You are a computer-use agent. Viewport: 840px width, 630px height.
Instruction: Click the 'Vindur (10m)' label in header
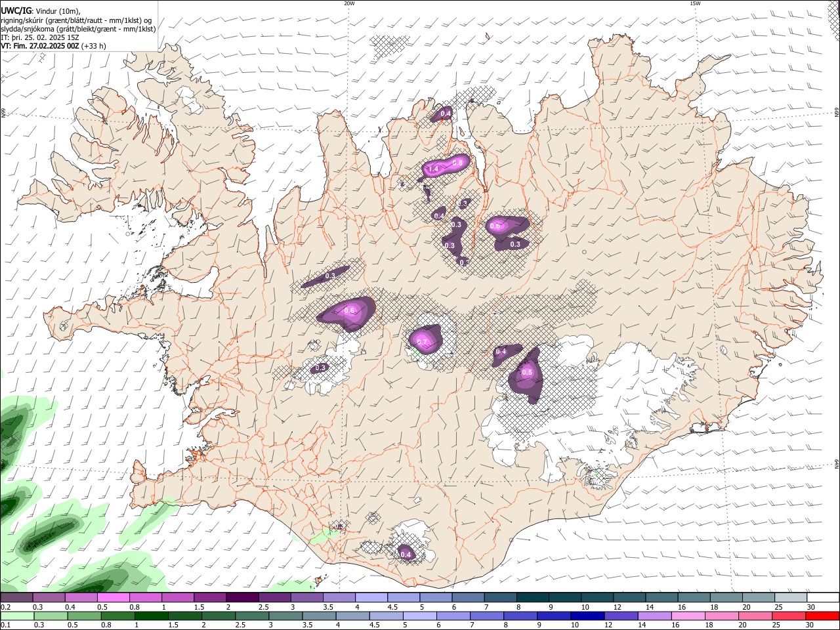click(57, 10)
